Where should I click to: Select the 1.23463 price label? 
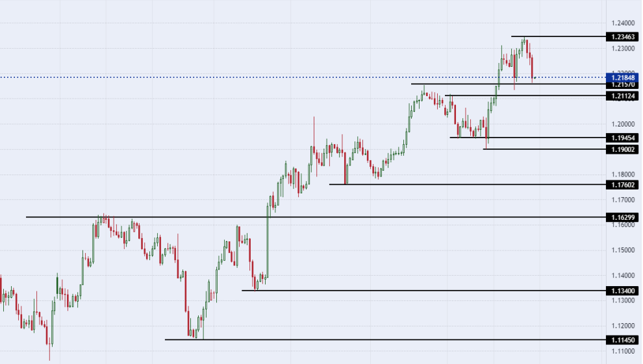tap(622, 37)
